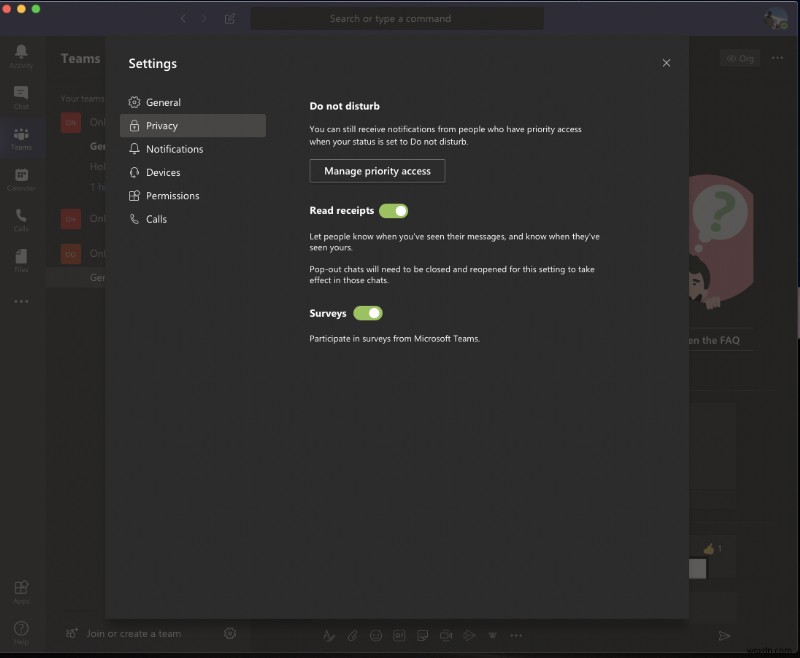Open manage teams gear icon
800x658 pixels.
[x=230, y=634]
